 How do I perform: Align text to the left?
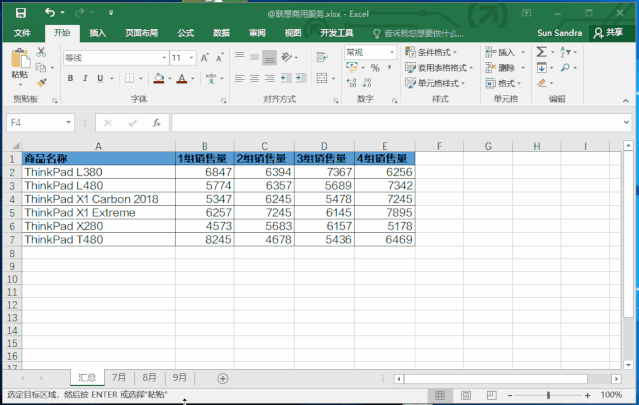(x=240, y=78)
